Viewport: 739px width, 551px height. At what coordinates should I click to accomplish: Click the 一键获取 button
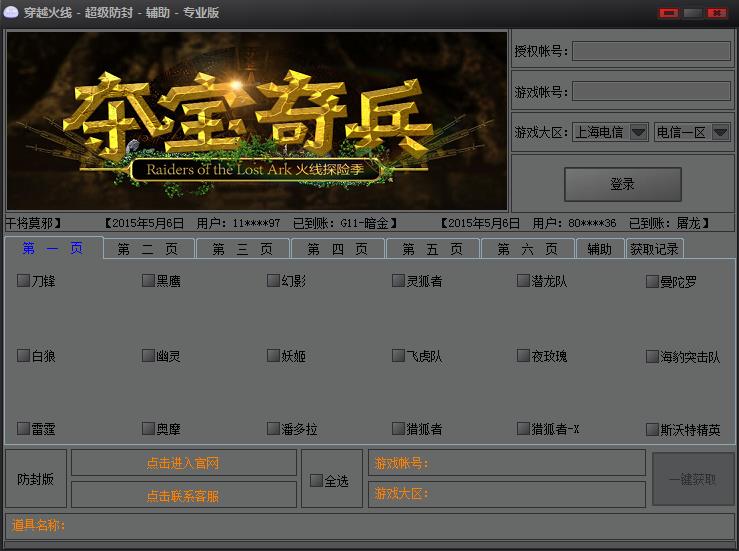click(692, 479)
